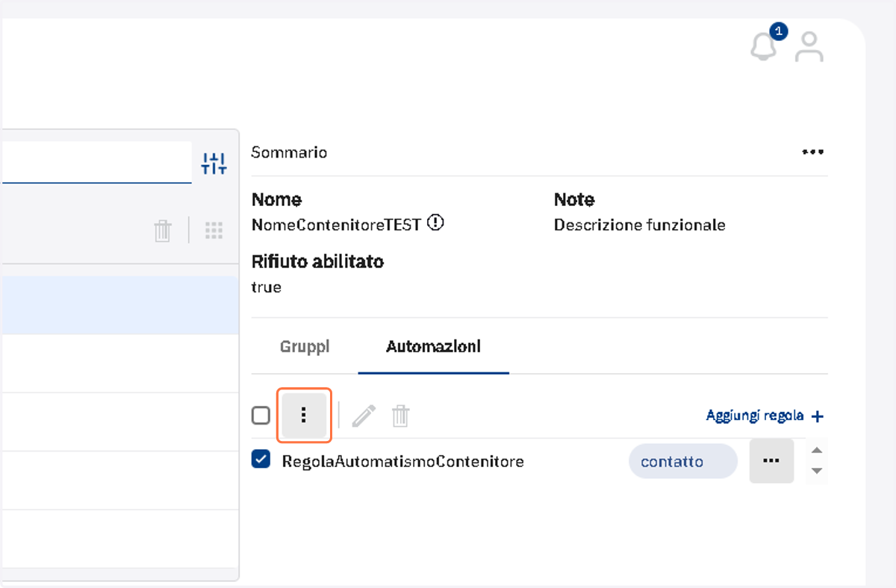Screen dimensions: 896x588
Task: Click the Sommario heading
Action: point(289,152)
